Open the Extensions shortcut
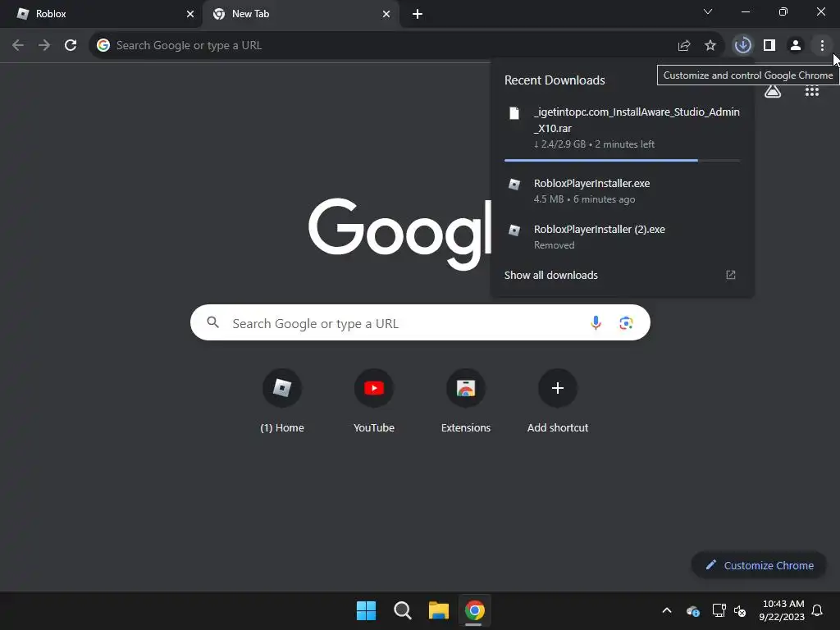 click(466, 400)
